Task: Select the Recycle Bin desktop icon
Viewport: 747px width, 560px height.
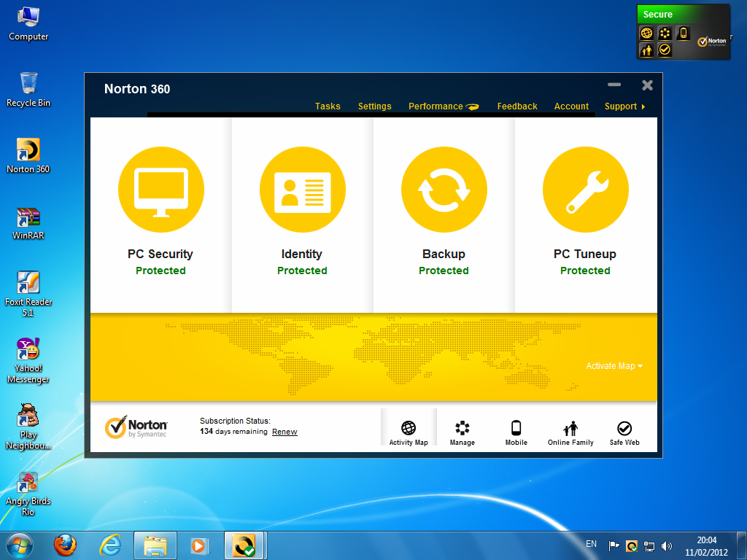Action: click(x=28, y=90)
